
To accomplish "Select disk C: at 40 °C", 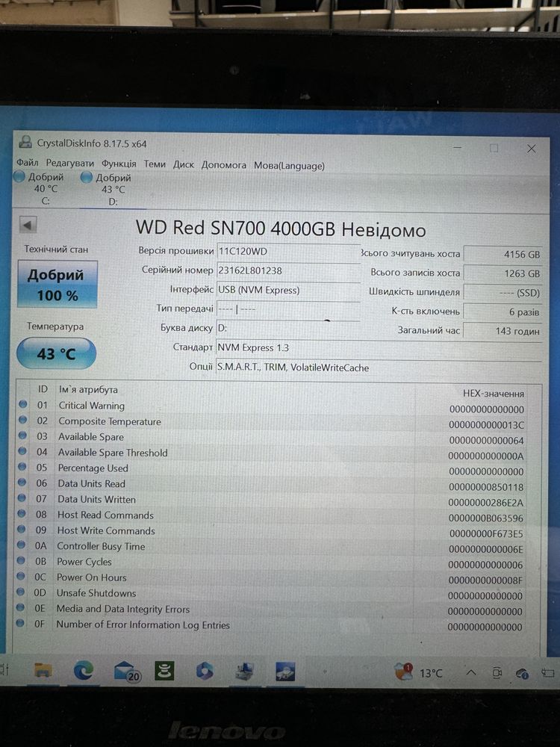I will coord(41,189).
